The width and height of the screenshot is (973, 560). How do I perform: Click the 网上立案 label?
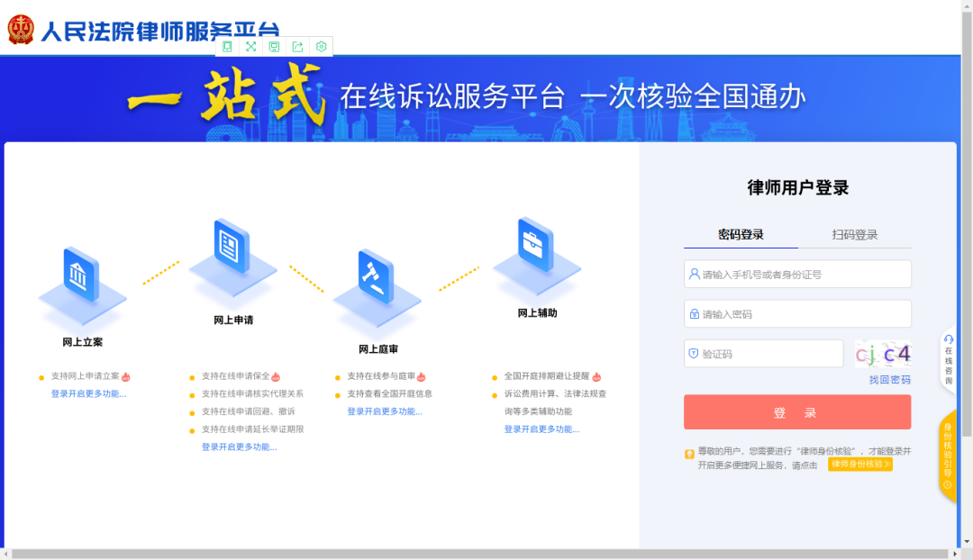pyautogui.click(x=83, y=342)
